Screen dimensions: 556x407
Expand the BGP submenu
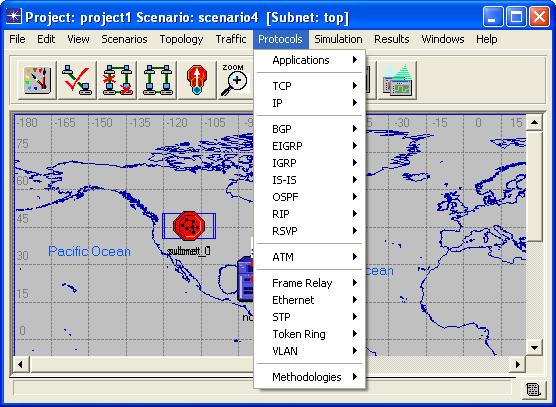pyautogui.click(x=310, y=129)
